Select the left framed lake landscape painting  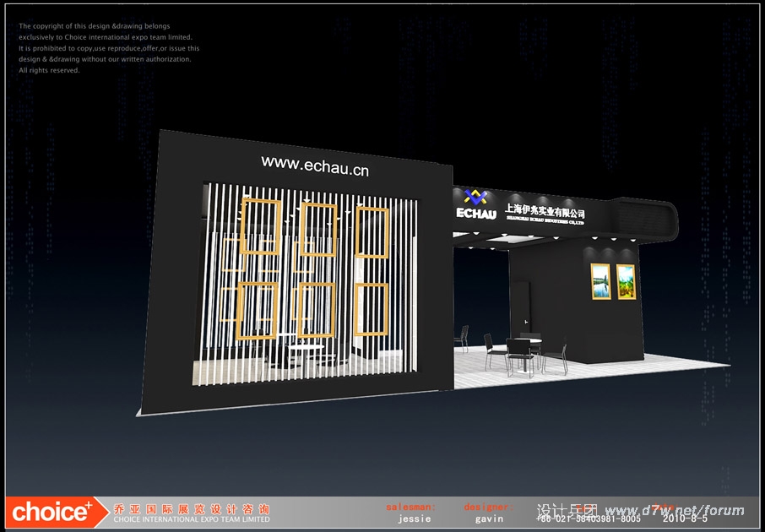pos(600,281)
